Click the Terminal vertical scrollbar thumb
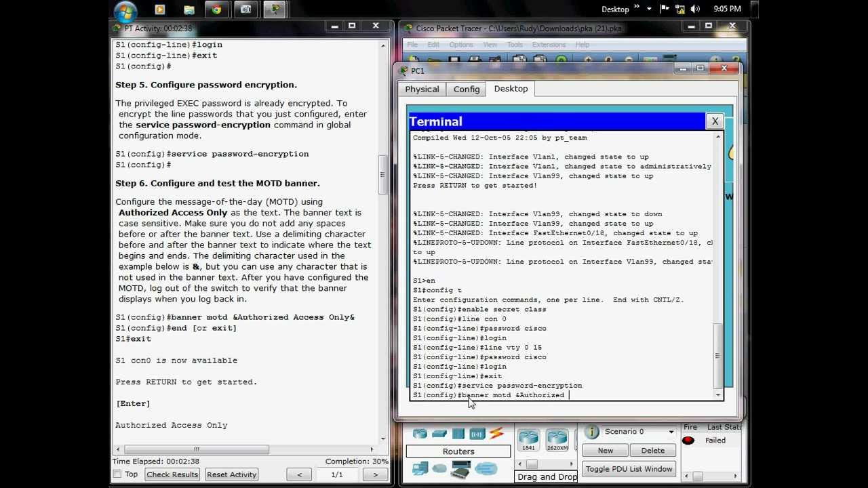This screenshot has width=868, height=488. coord(718,356)
